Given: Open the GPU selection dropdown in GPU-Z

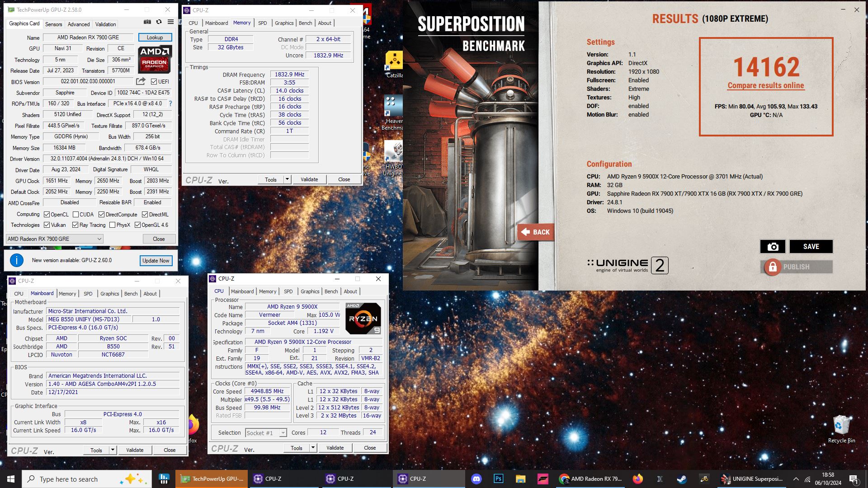Looking at the screenshot, I should click(55, 239).
